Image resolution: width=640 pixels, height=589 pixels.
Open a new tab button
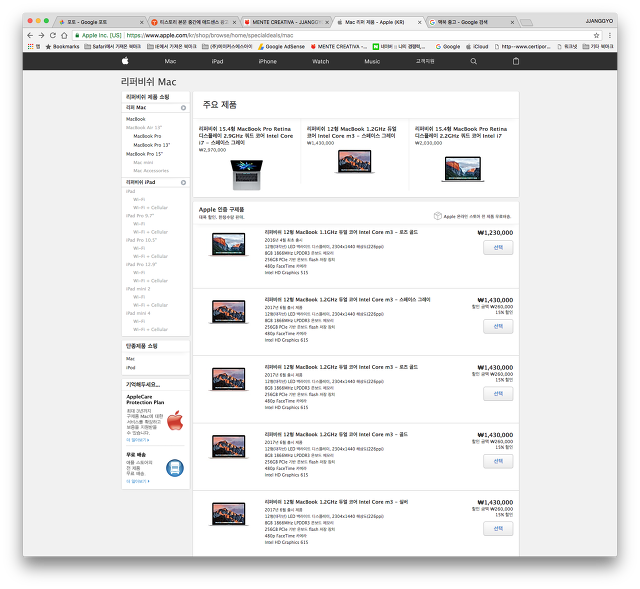click(x=527, y=22)
